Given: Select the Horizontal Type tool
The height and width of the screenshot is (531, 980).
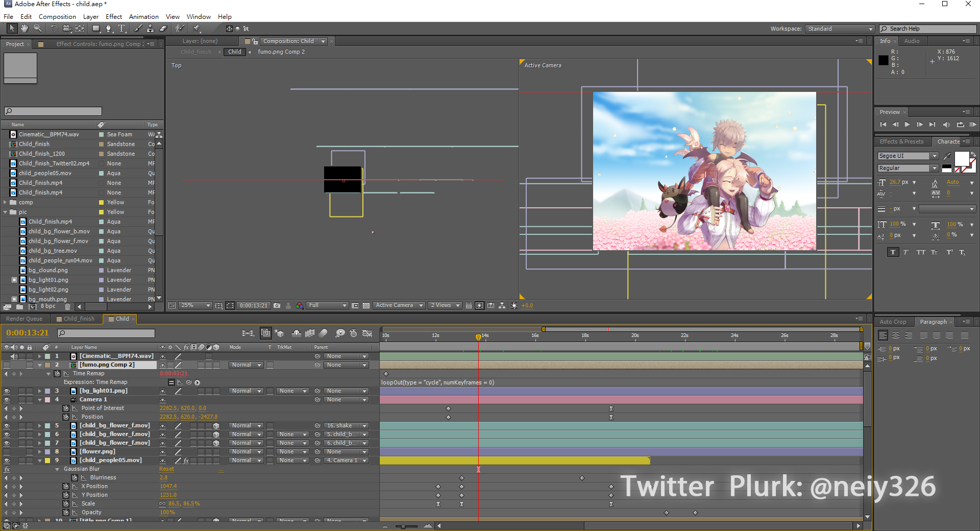Looking at the screenshot, I should [x=121, y=29].
